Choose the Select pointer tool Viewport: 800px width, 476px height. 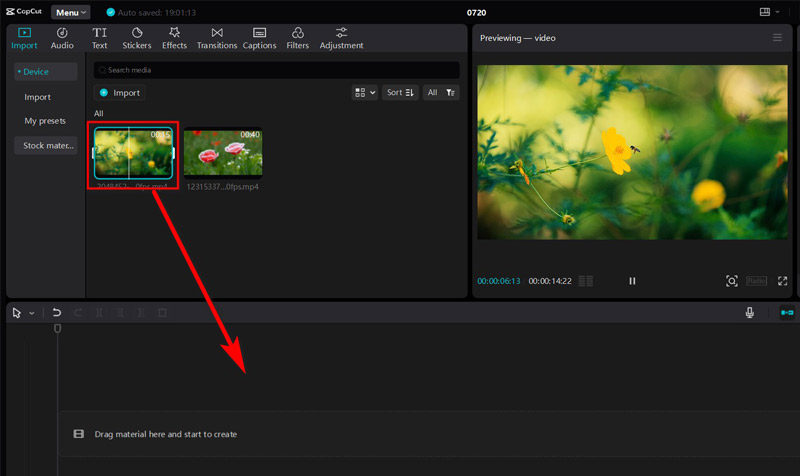16,313
